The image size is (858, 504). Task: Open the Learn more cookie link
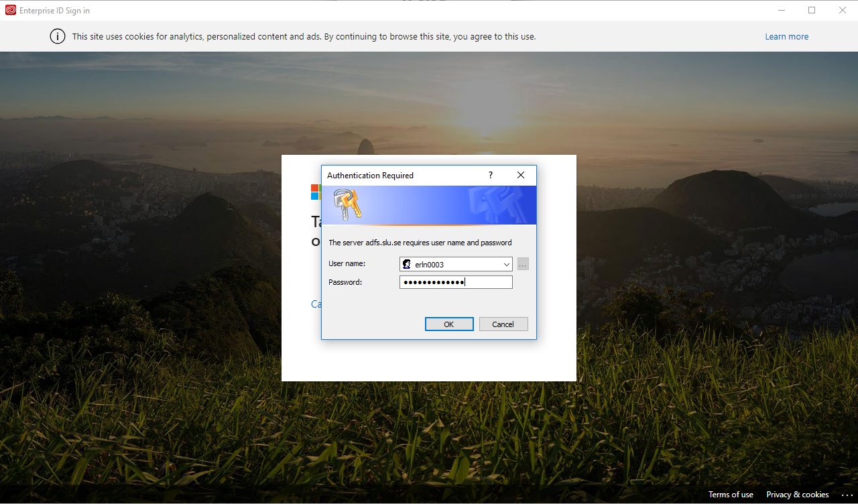pos(786,37)
